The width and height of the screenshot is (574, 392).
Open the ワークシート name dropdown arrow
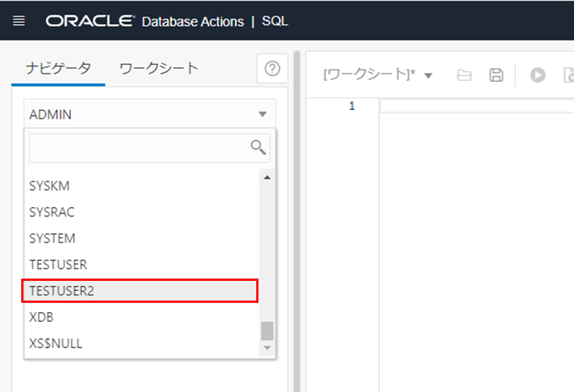428,75
